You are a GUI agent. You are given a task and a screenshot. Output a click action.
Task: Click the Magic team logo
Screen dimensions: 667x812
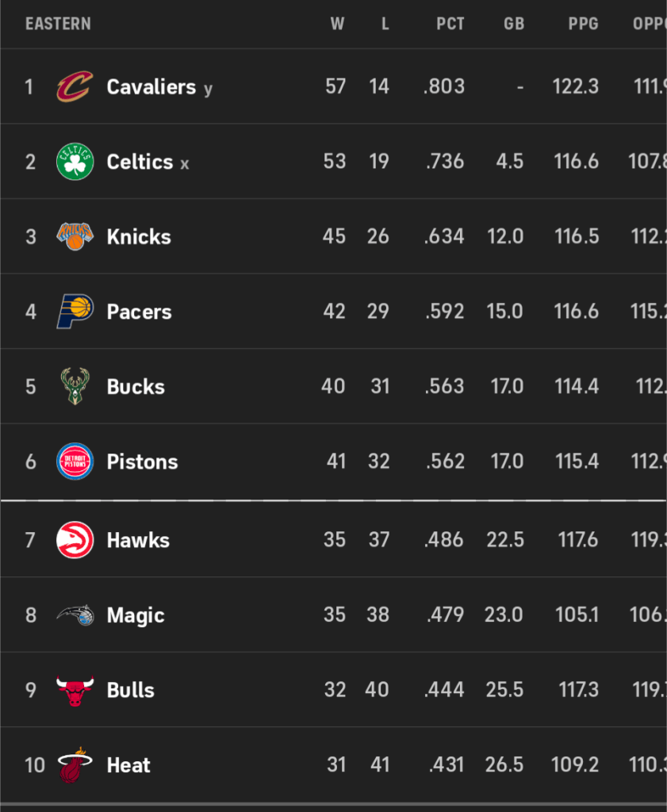(x=75, y=615)
